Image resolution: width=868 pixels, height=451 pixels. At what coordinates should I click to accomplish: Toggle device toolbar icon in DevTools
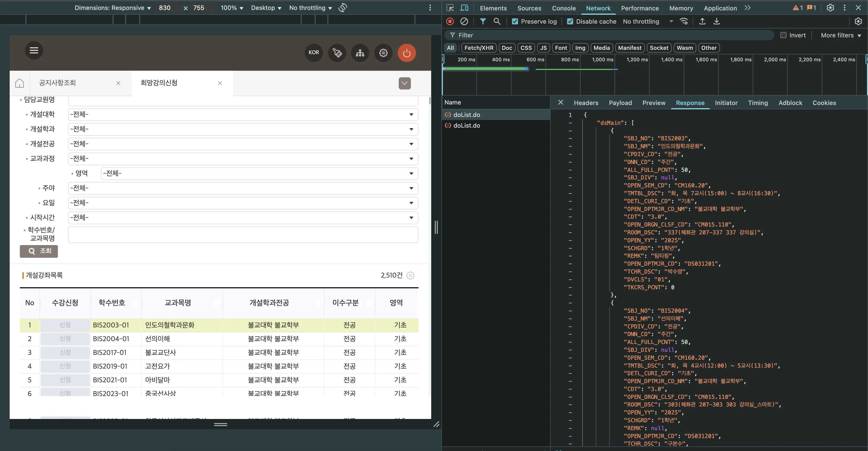464,8
